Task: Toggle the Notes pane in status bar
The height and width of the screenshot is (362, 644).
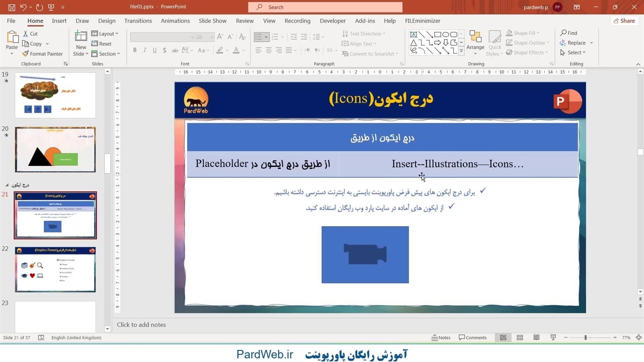Action: pos(441,337)
